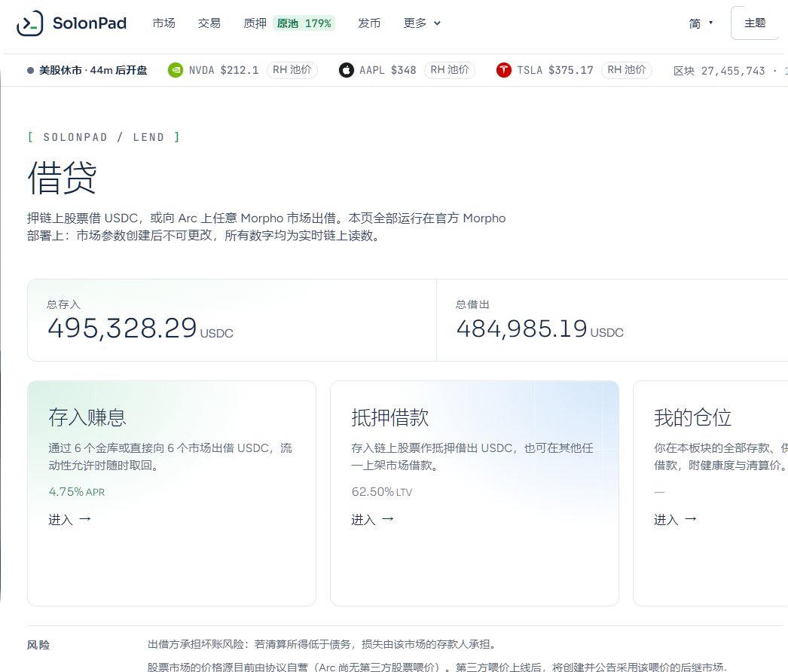Viewport: 788px width, 672px height.
Task: Expand the 更多 dropdown menu
Action: pos(422,23)
